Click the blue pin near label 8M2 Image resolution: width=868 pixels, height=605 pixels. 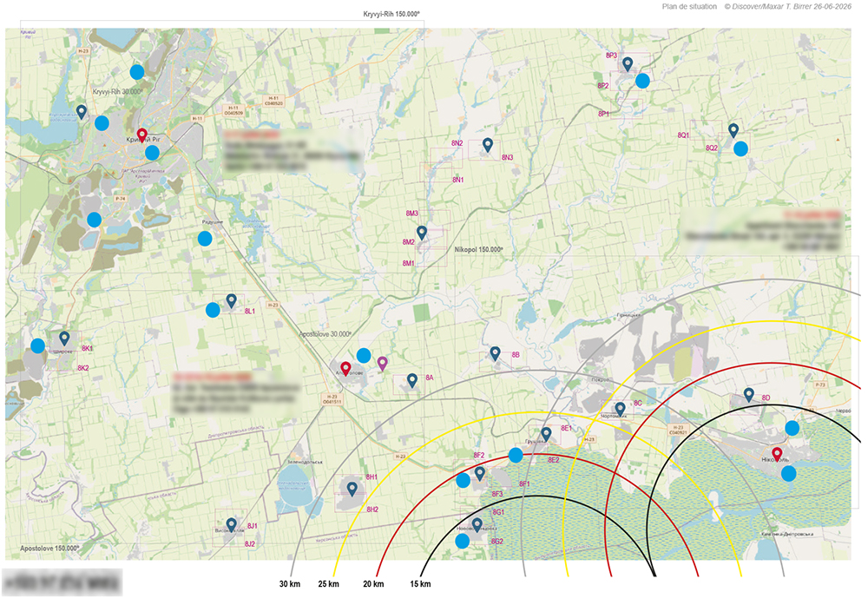point(422,233)
